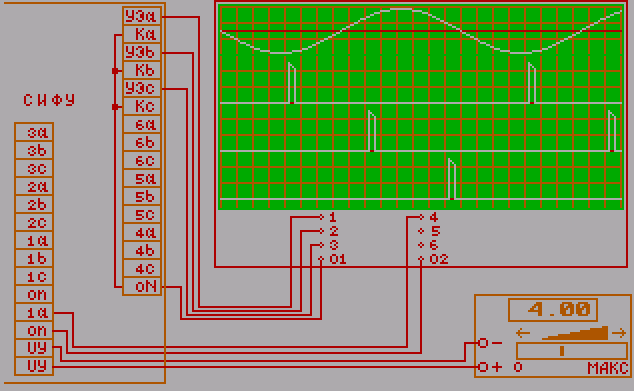Select the Kc terminal
Screen dimensions: 634x391
(142, 106)
